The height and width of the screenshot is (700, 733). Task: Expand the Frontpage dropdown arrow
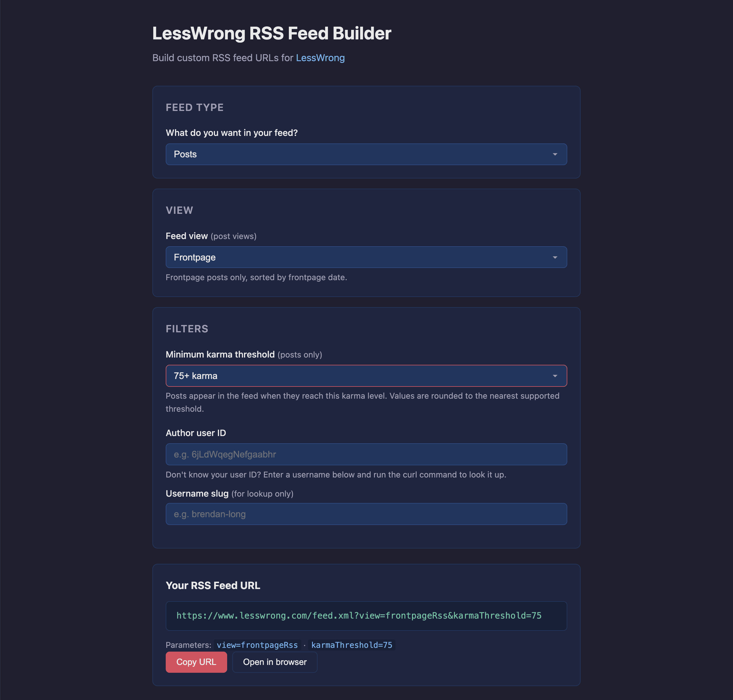pos(555,257)
